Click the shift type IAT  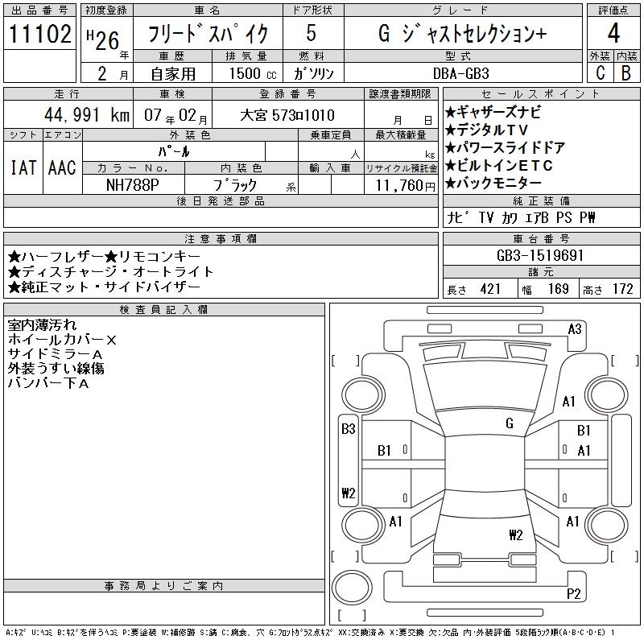click(x=23, y=167)
